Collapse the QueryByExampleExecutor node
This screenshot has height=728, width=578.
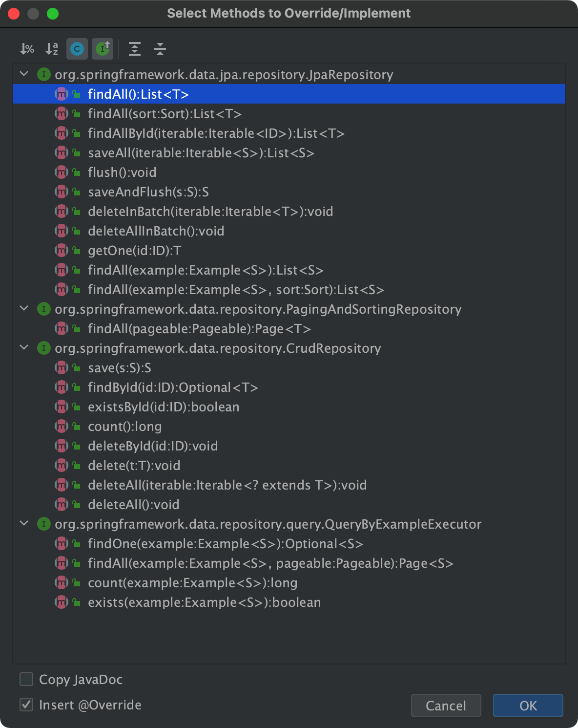[x=24, y=524]
